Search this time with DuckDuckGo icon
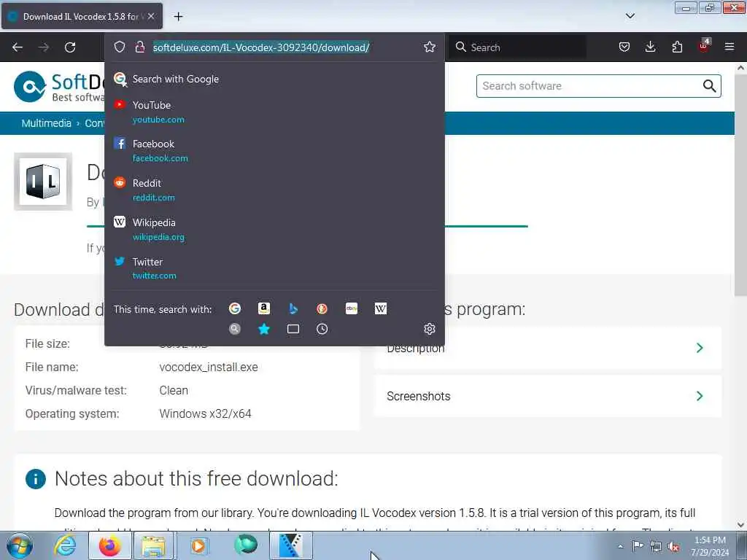The height and width of the screenshot is (560, 747). (x=322, y=308)
